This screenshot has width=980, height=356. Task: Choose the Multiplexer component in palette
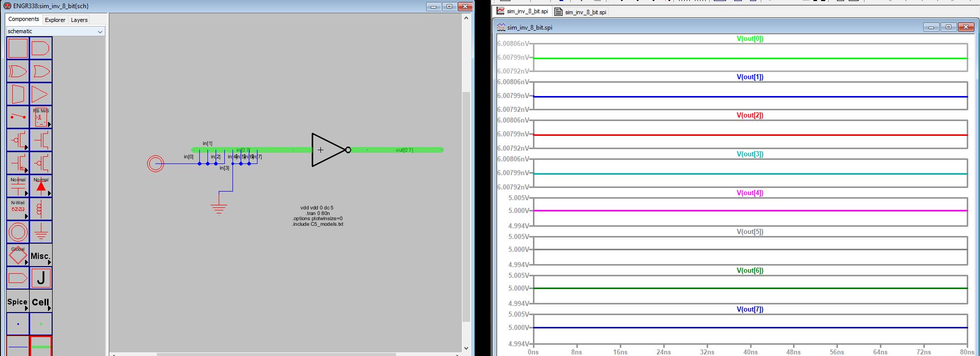(18, 94)
